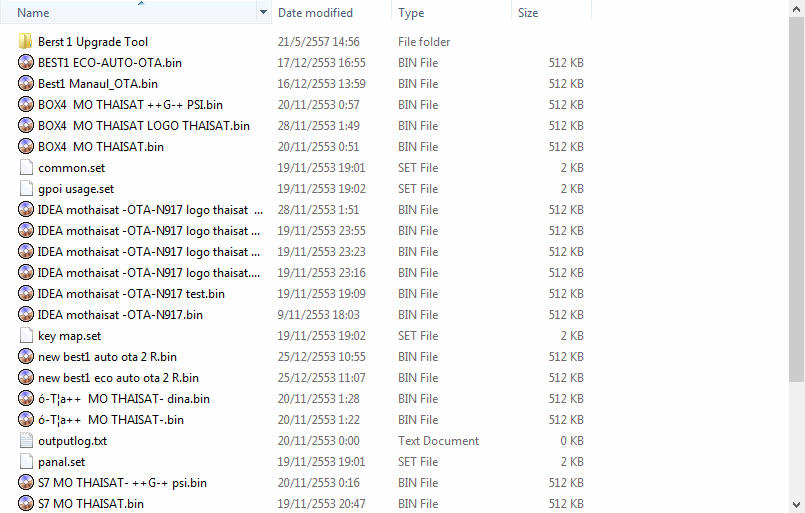Select the file name BOX4 MO THAISAT ++G-+ PSI.bin
Viewport: 805px width, 513px height.
[130, 105]
